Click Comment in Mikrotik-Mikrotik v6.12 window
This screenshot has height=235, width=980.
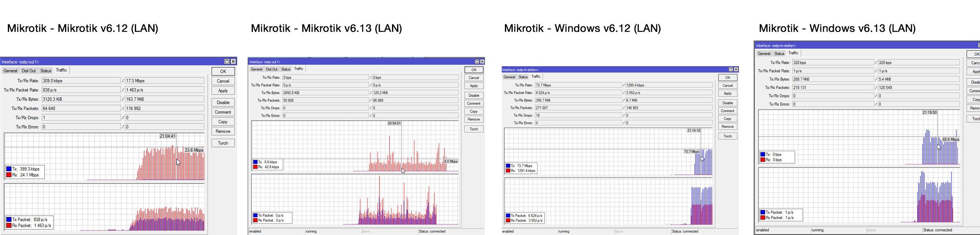coord(223,112)
